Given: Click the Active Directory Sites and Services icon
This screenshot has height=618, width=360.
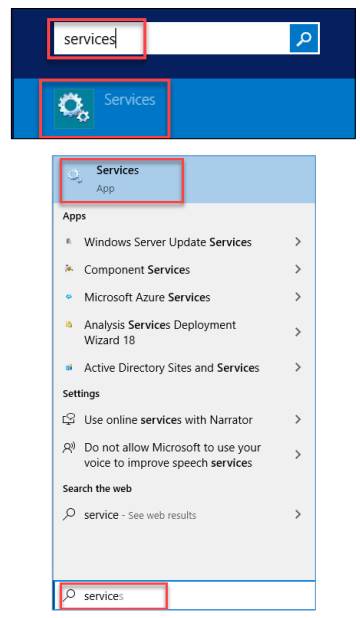Looking at the screenshot, I should coord(69,368).
